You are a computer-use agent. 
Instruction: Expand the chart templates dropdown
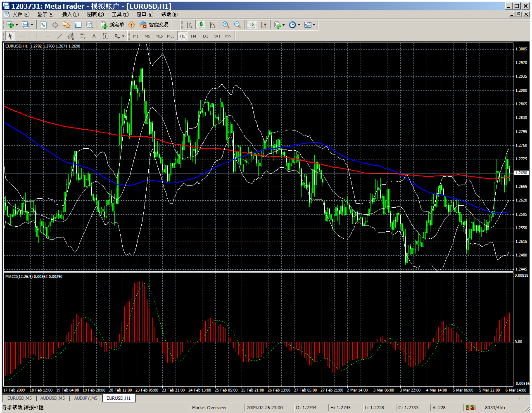pos(314,25)
